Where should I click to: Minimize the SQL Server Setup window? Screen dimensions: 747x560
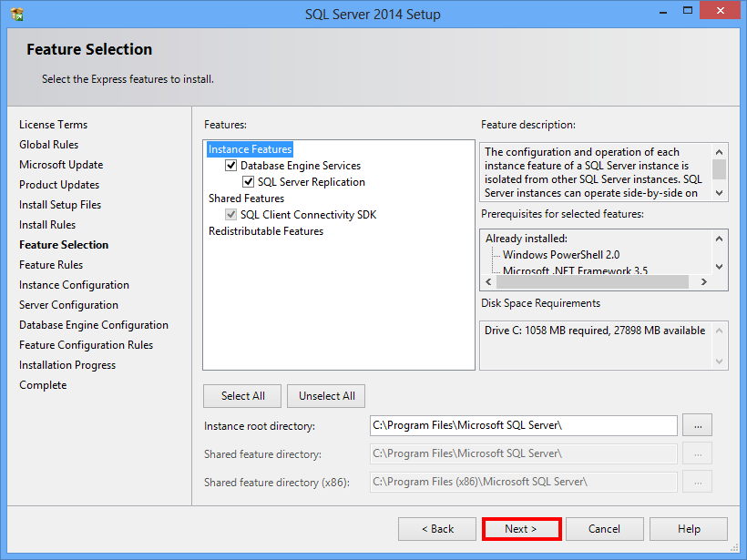(x=662, y=12)
